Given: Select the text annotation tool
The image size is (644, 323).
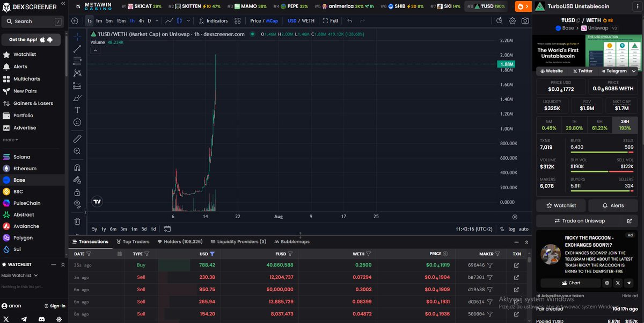Looking at the screenshot, I should [x=77, y=110].
